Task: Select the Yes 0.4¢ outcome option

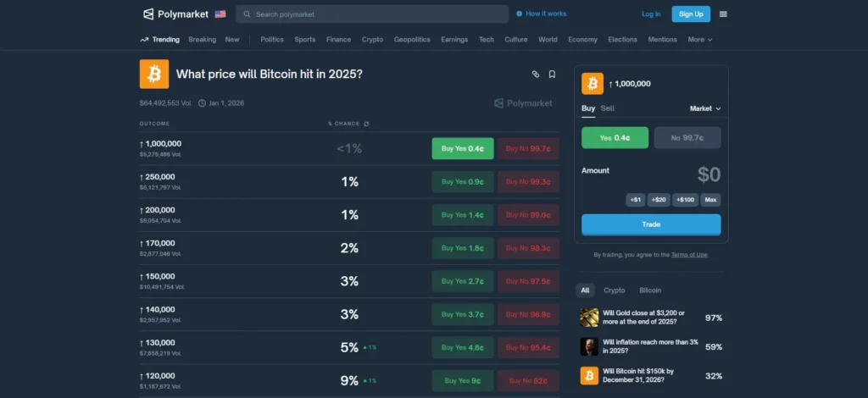Action: tap(615, 137)
